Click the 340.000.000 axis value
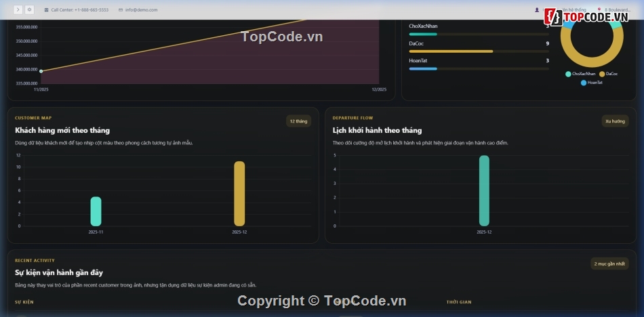644x317 pixels. coord(26,69)
